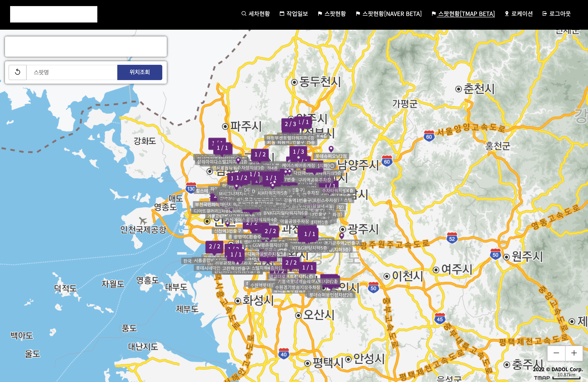Click the reset refresh icon beside 스팟명
Screen dimensions: 588x382
click(x=18, y=72)
